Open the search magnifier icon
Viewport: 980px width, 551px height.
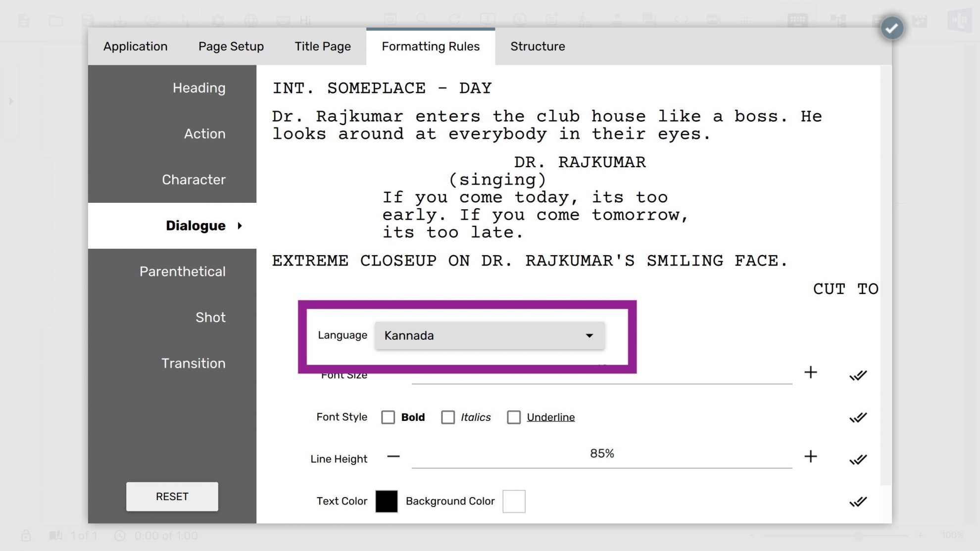click(x=422, y=20)
